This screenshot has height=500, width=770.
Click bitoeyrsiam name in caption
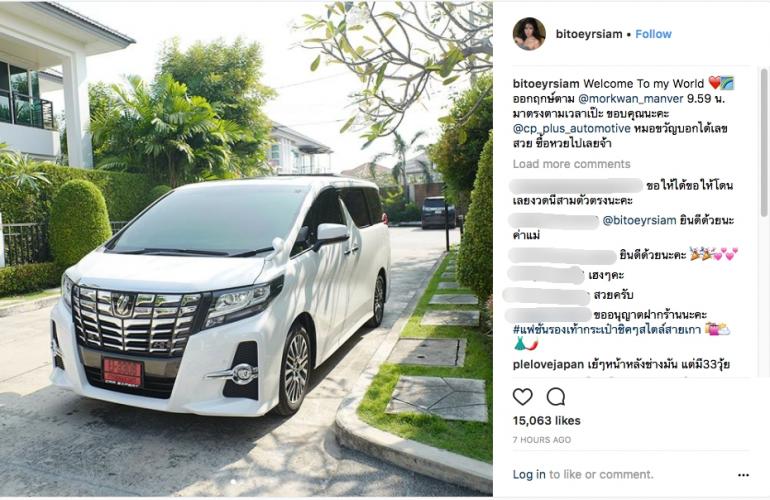pos(546,83)
